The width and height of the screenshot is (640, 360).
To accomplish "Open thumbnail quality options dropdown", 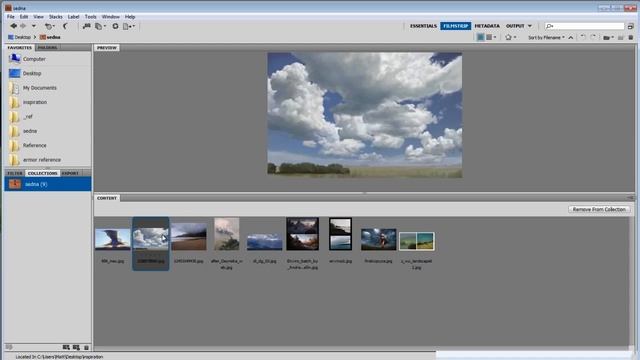I will [x=491, y=37].
